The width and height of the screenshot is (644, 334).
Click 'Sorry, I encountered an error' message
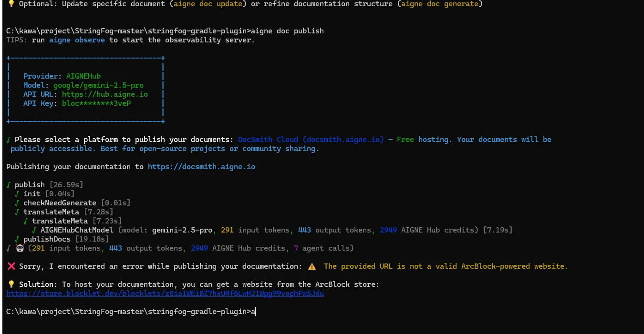(160, 266)
